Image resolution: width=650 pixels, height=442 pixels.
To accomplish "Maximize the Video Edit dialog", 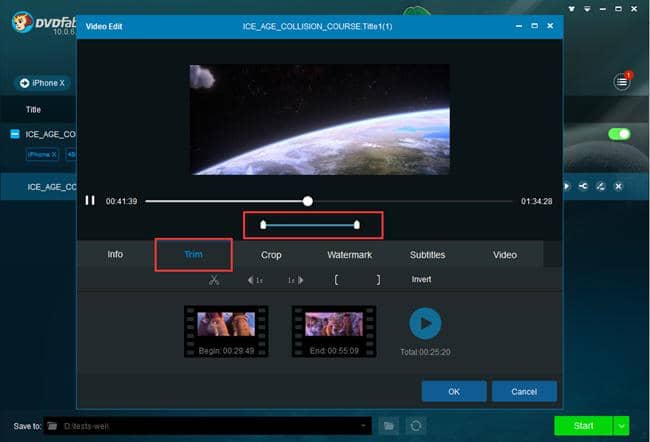I will click(x=534, y=26).
